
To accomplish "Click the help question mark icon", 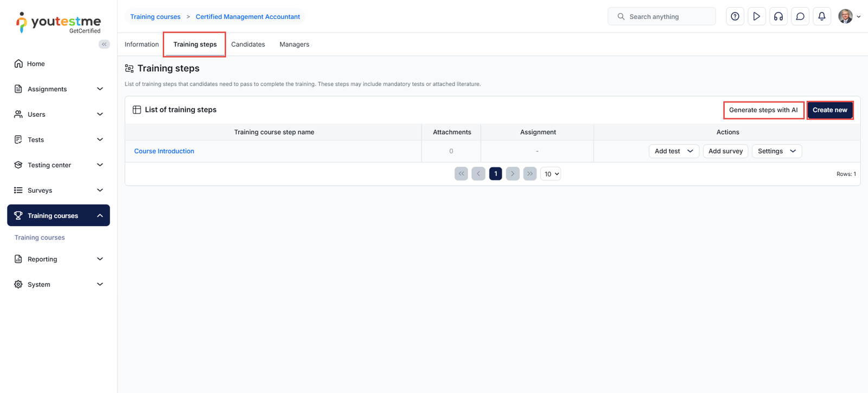I will pyautogui.click(x=735, y=16).
